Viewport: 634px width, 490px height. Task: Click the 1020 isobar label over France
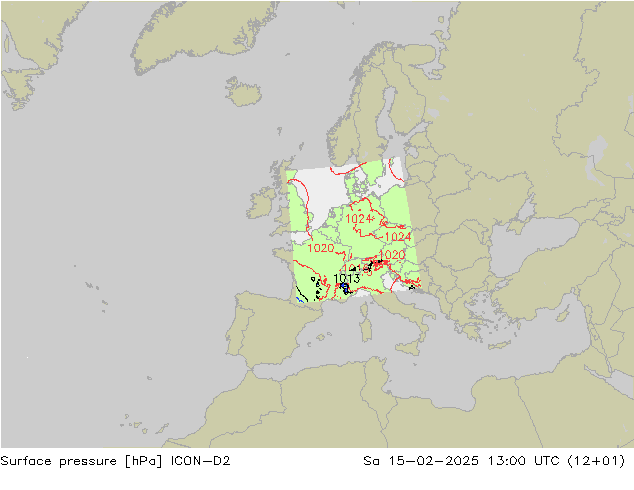pos(321,248)
